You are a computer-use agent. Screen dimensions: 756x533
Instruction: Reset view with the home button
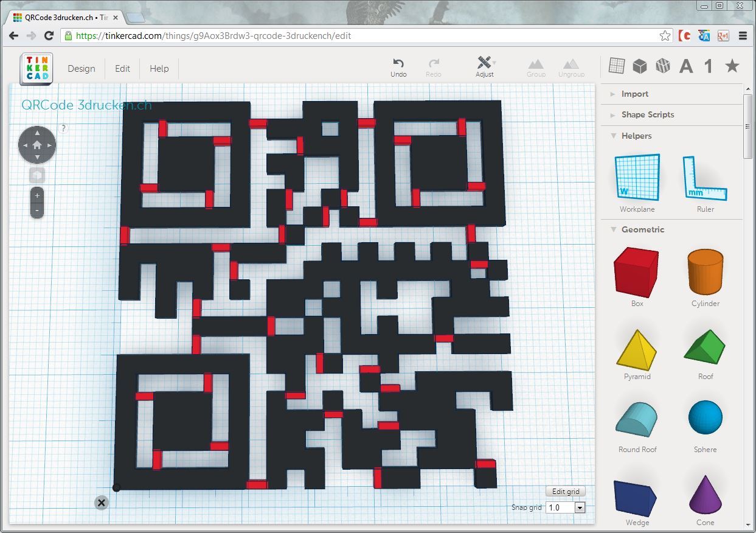point(37,145)
